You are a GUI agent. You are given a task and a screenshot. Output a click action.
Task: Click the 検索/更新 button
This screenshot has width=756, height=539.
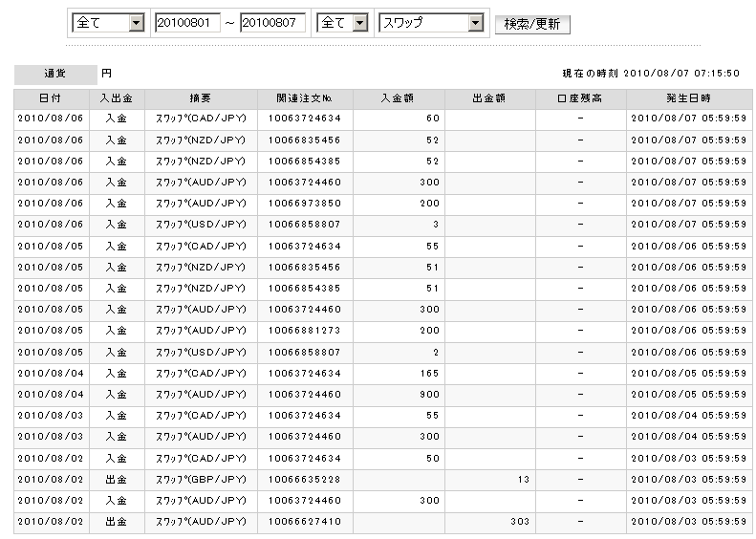[532, 24]
